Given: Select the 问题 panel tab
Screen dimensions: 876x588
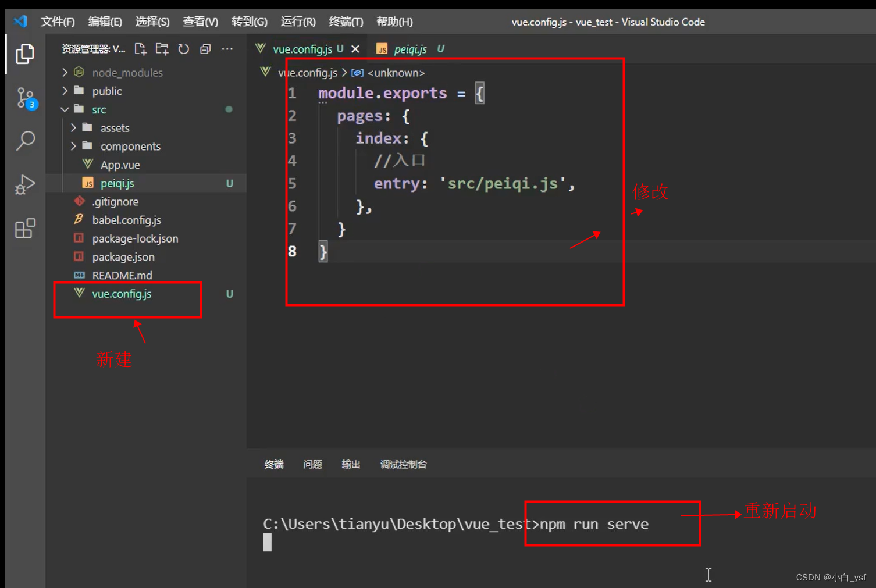Looking at the screenshot, I should [312, 464].
